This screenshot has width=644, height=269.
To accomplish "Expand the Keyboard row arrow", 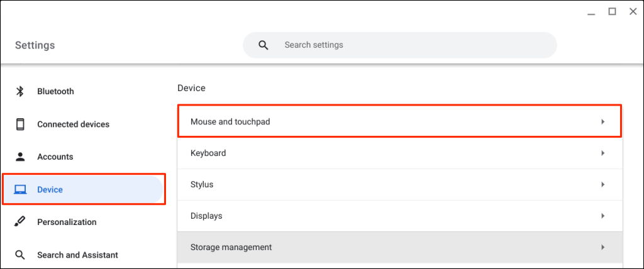I will 602,153.
